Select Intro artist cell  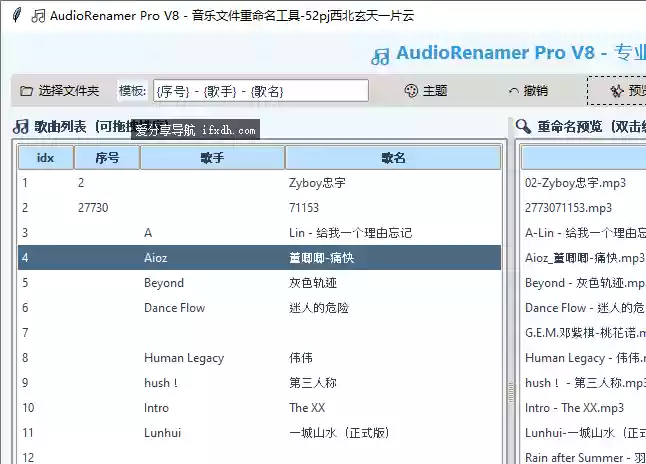pyautogui.click(x=157, y=408)
